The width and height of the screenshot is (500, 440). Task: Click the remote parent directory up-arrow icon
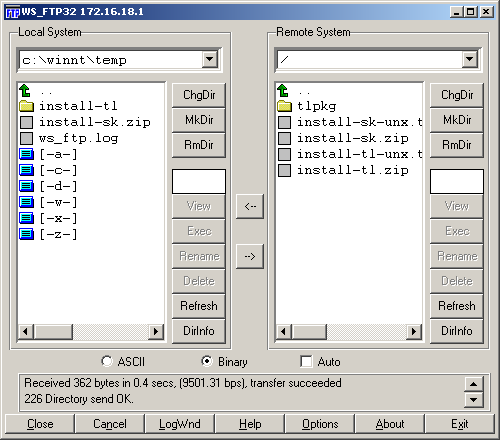coord(283,90)
